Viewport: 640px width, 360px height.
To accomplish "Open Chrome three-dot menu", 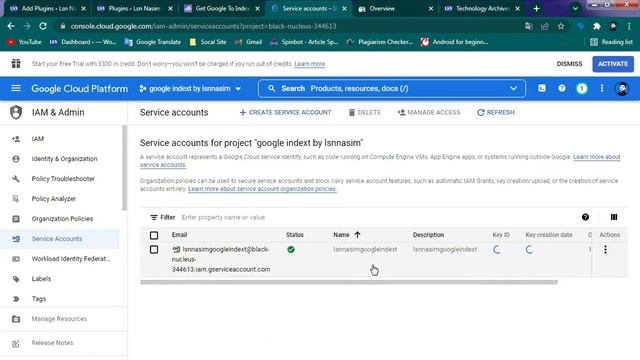I will pos(629,26).
